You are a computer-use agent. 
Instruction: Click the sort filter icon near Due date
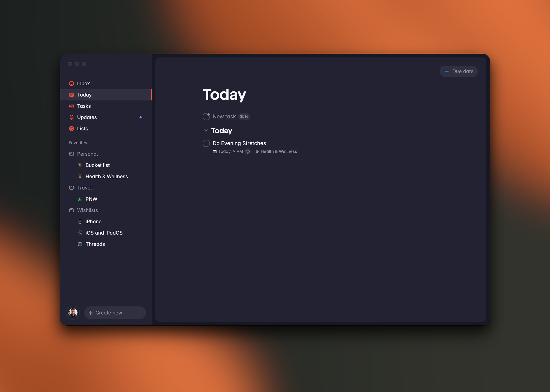(447, 71)
